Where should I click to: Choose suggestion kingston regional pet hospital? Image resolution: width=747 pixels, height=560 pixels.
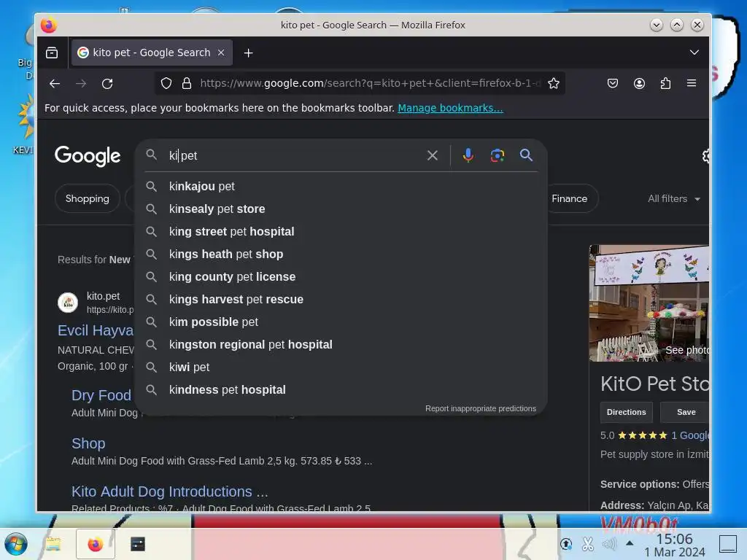tap(341, 345)
